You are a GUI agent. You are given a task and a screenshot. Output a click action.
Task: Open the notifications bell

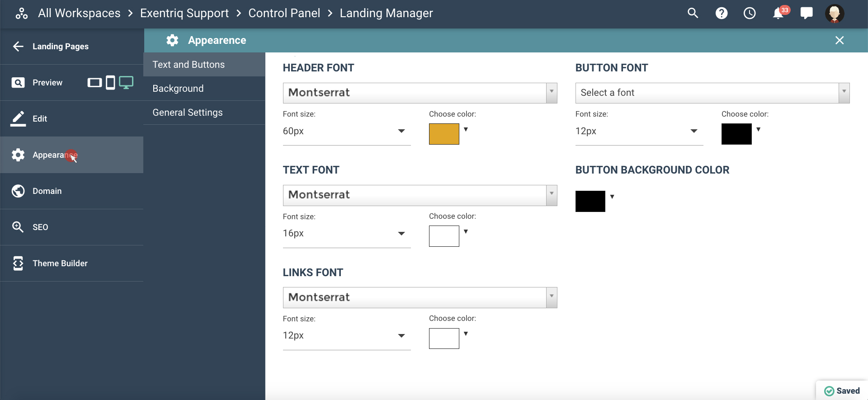[x=778, y=13]
